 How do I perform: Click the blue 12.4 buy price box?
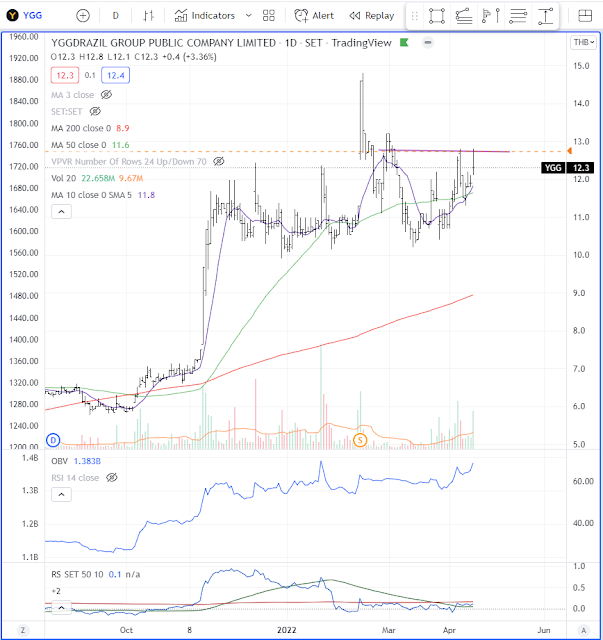tap(116, 76)
